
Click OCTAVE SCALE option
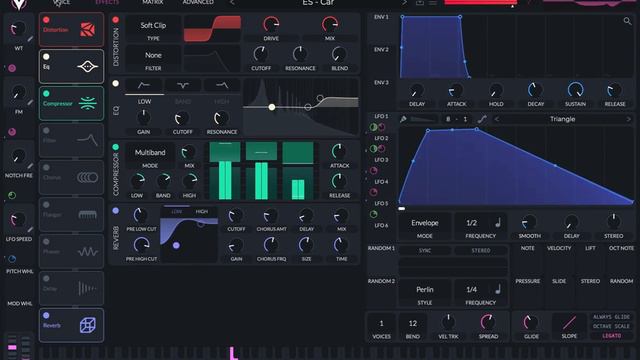coord(611,326)
